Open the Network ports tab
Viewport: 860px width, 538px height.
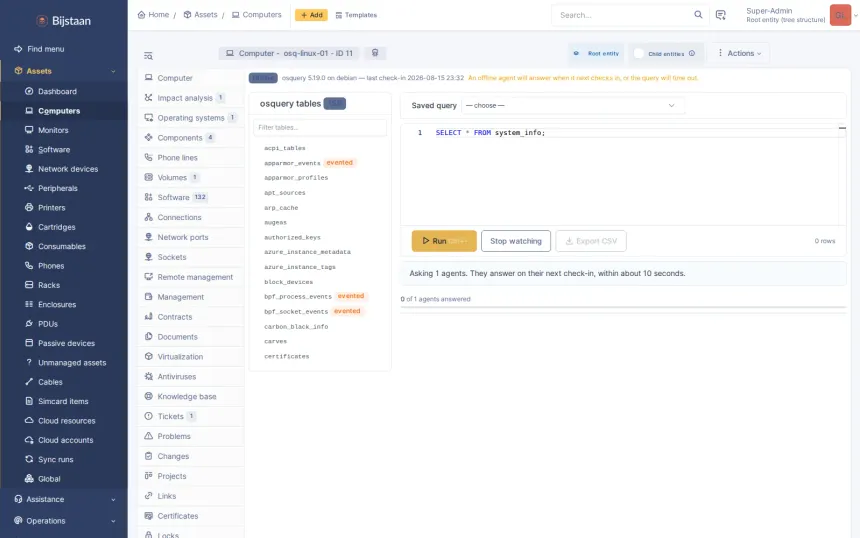(191, 237)
